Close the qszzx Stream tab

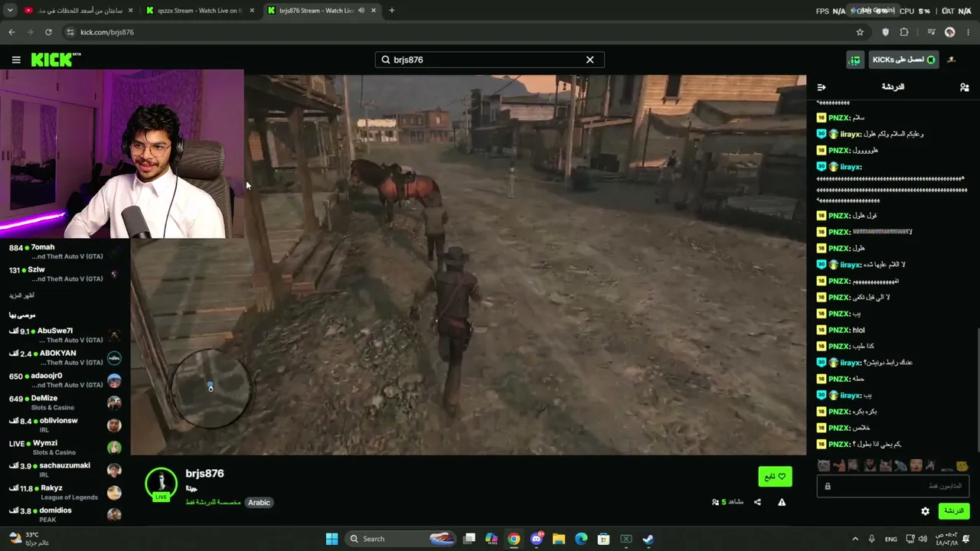pyautogui.click(x=253, y=11)
